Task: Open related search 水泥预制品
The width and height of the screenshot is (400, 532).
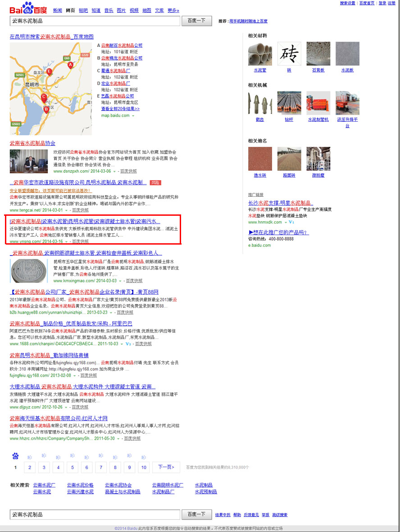Action: pos(206,491)
